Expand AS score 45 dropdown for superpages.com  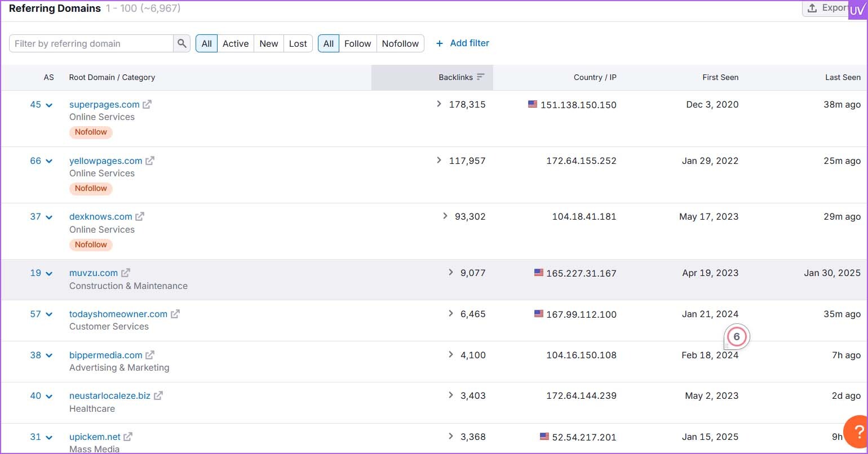41,104
